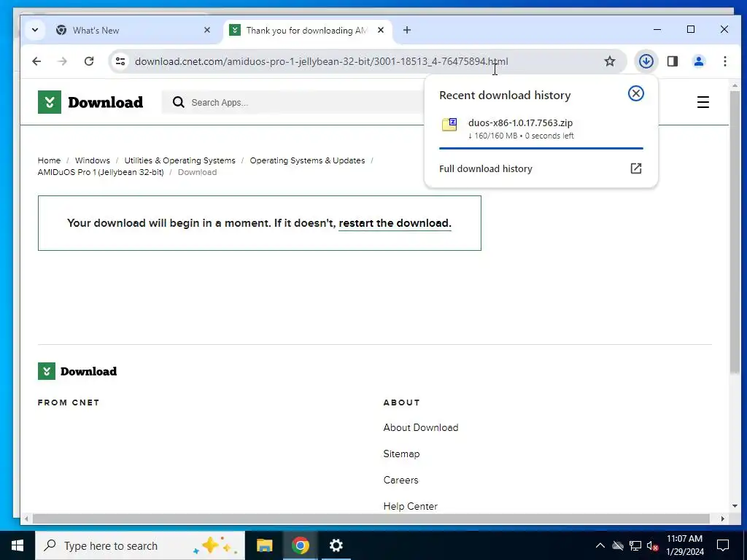747x560 pixels.
Task: Open Chrome's three-dot menu
Action: pyautogui.click(x=724, y=61)
